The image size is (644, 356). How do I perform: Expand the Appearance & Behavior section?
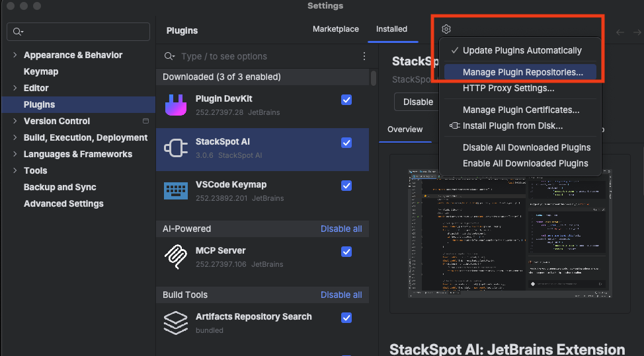click(x=15, y=55)
